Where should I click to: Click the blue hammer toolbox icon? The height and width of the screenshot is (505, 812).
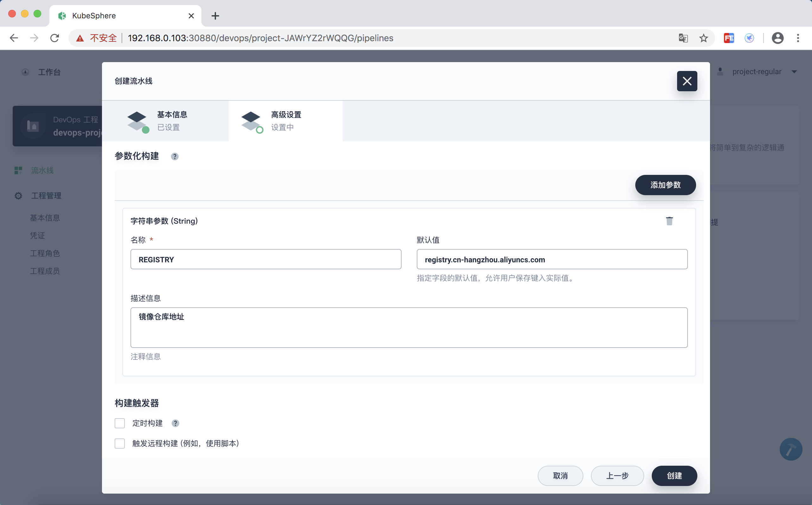[791, 449]
